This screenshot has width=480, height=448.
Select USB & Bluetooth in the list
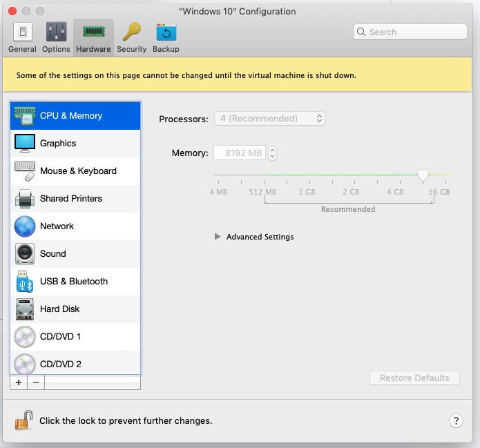pos(75,282)
